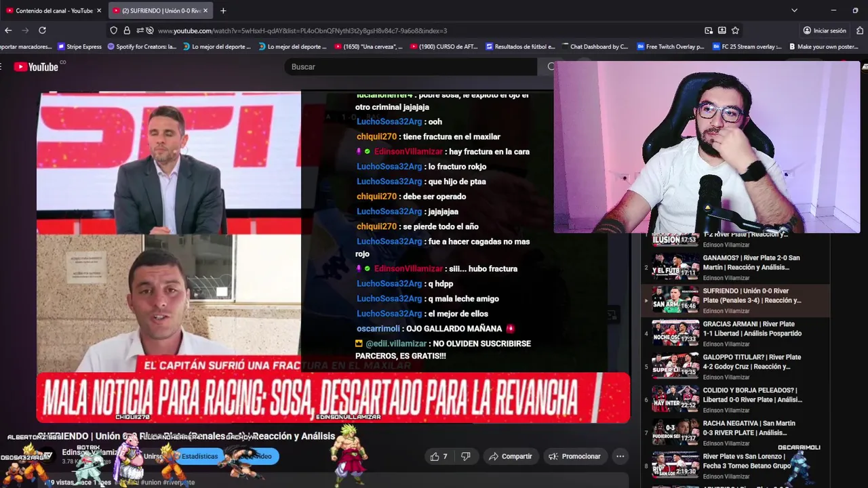The width and height of the screenshot is (868, 488).
Task: Dislike the video with thumbs-down button
Action: (466, 456)
